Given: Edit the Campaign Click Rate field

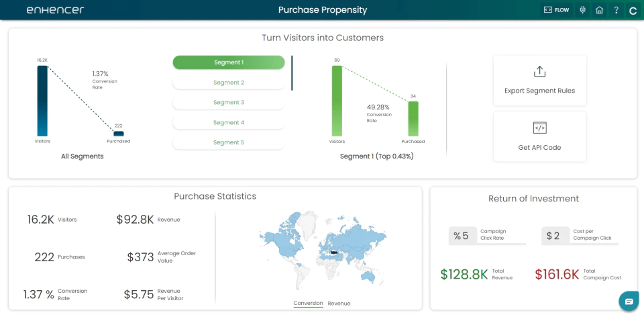Looking at the screenshot, I should pyautogui.click(x=463, y=236).
